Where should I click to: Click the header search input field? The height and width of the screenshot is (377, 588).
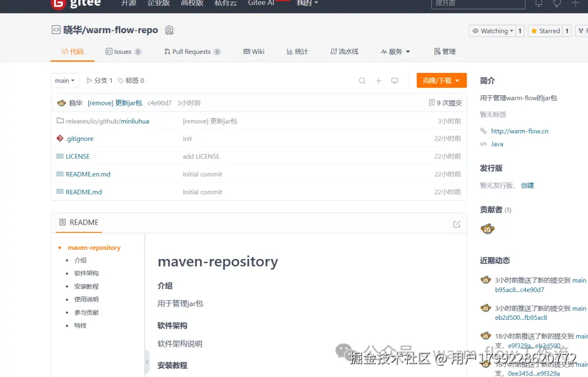tap(478, 4)
